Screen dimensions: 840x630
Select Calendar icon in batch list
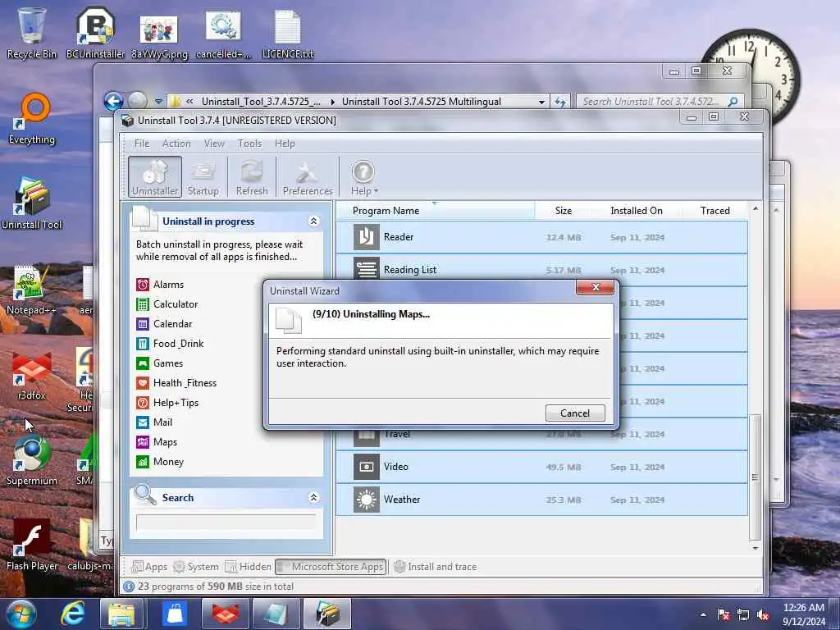point(143,324)
